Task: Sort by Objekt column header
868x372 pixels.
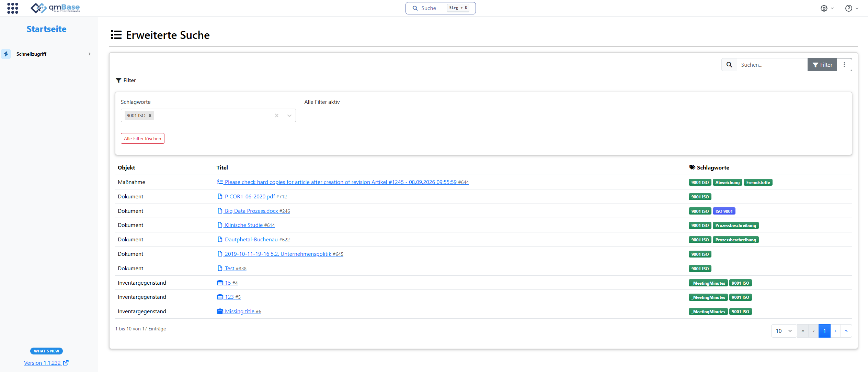Action: [x=126, y=167]
